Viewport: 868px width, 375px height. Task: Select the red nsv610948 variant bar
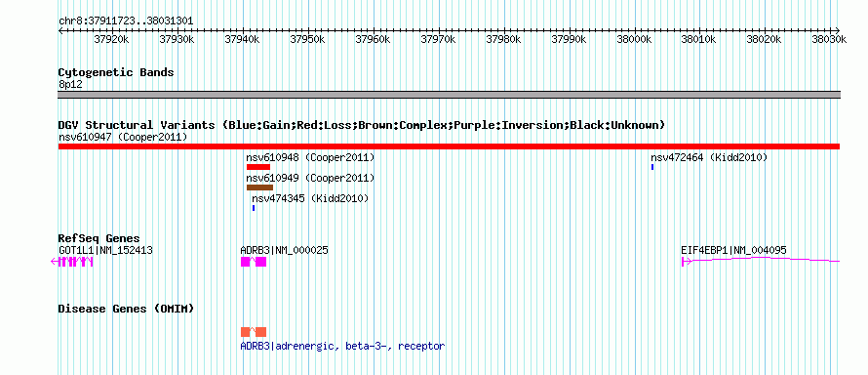[x=258, y=167]
